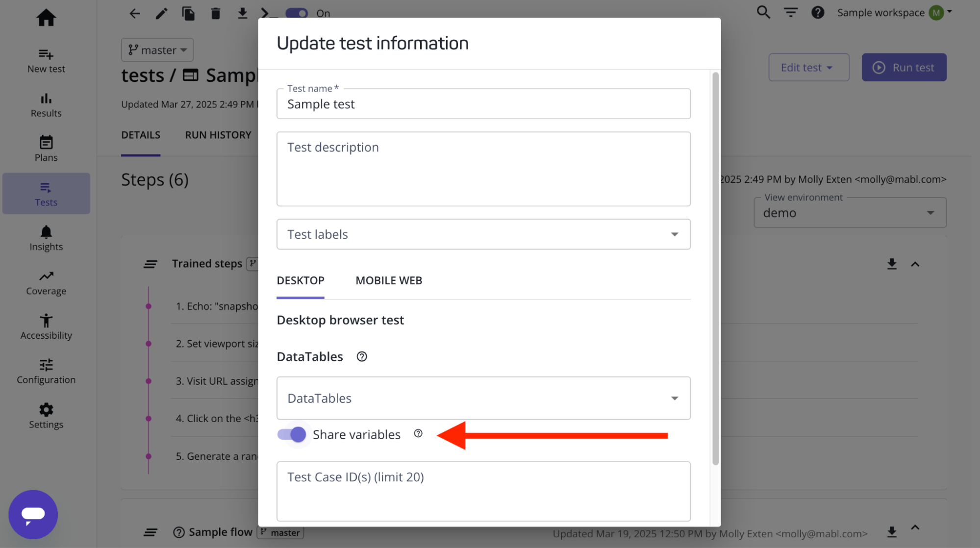The height and width of the screenshot is (548, 980).
Task: Click the Test Case IDs input field
Action: (483, 491)
